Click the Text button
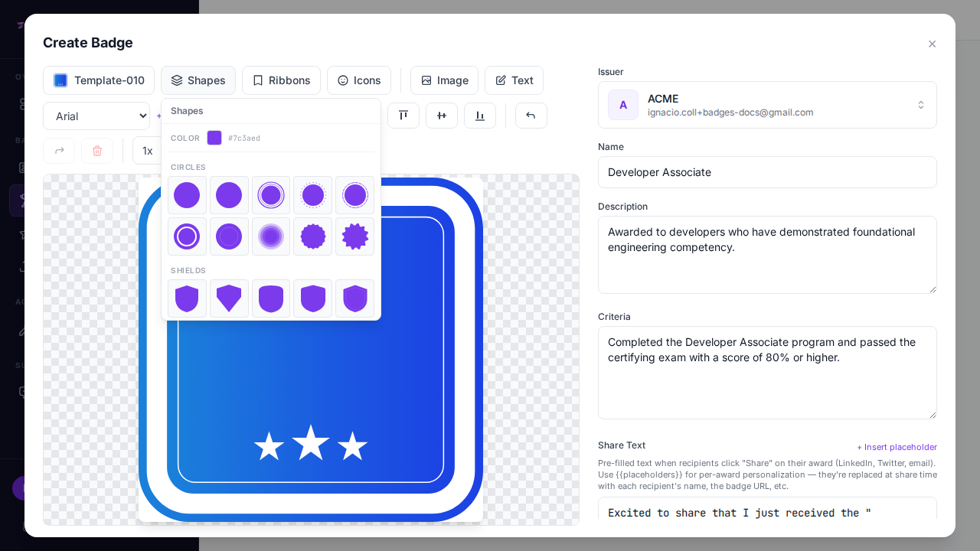980x551 pixels. click(x=514, y=80)
